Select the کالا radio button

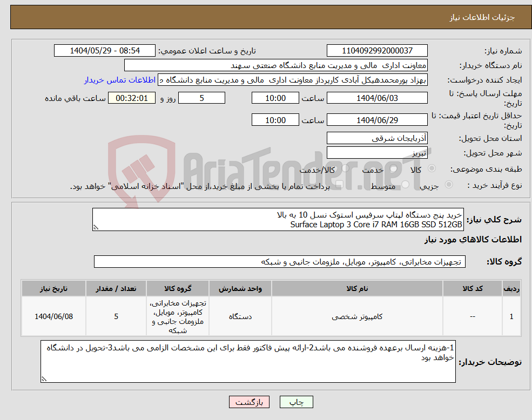click(x=432, y=168)
